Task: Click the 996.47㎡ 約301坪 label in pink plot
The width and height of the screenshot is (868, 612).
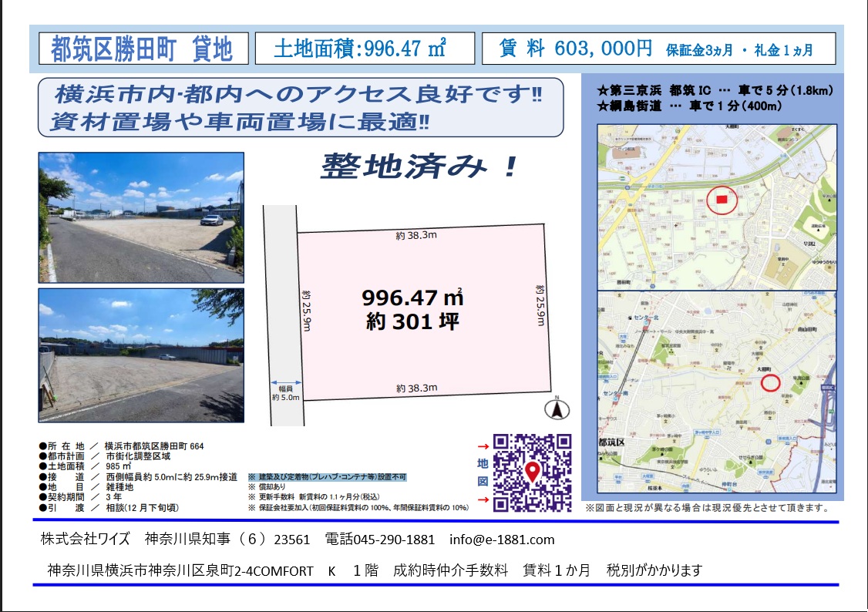Action: click(412, 308)
